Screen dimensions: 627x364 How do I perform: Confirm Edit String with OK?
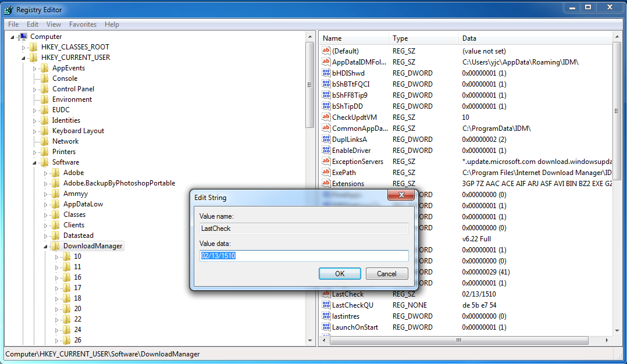tap(340, 274)
